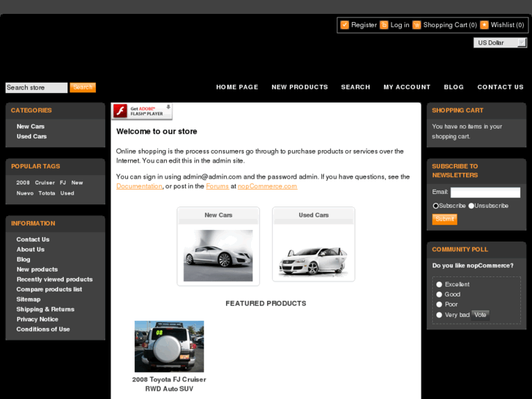Open Wishlist (0) link

[507, 25]
